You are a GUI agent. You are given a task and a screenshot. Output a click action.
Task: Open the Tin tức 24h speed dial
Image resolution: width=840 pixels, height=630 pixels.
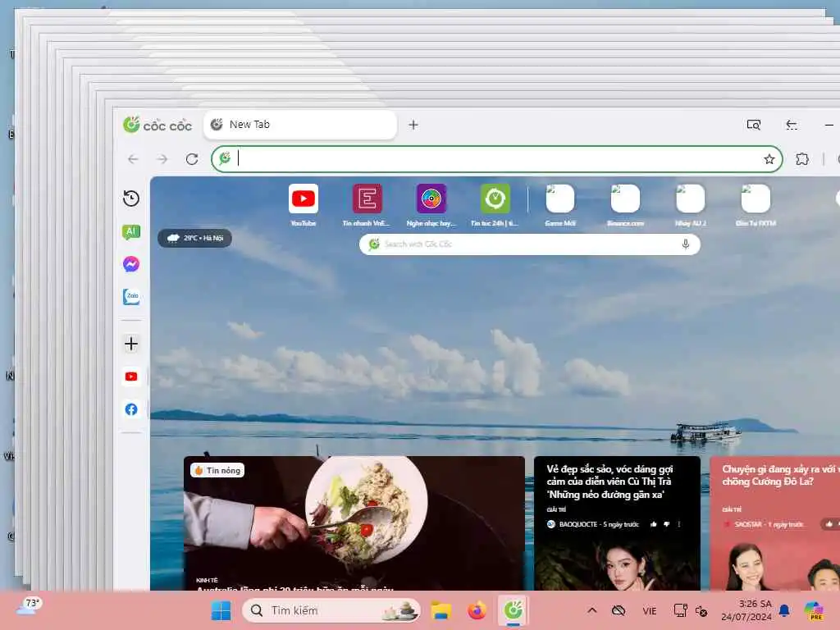(x=495, y=204)
